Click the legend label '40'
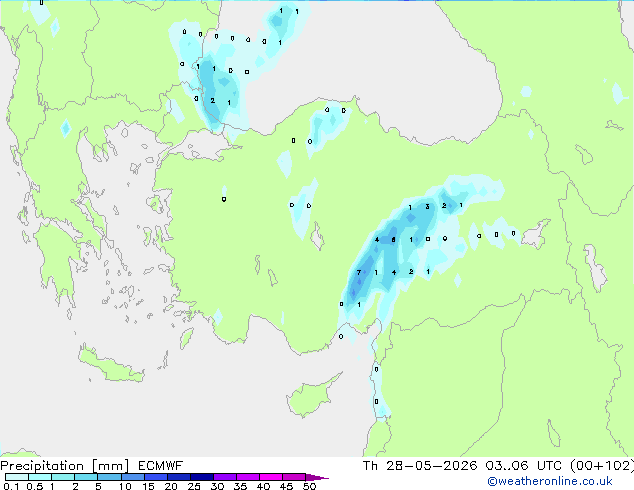 [x=264, y=486]
